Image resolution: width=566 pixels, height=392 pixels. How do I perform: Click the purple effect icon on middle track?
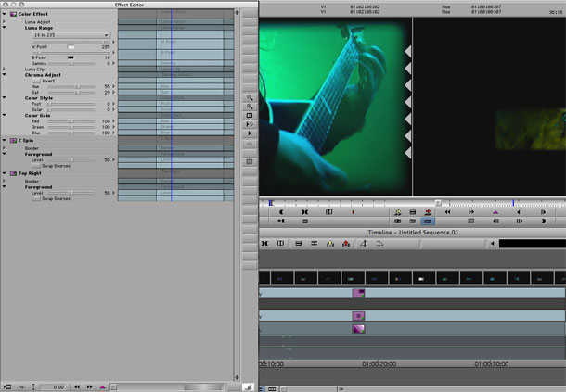[358, 316]
